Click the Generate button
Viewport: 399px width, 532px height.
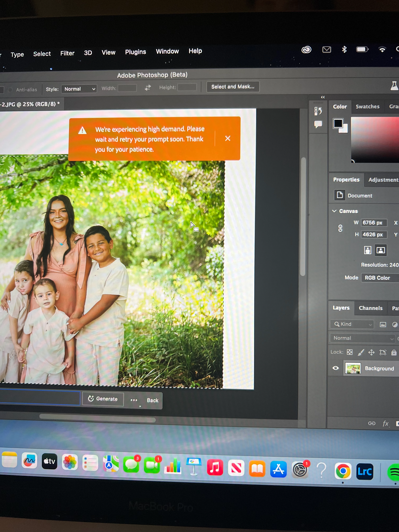103,399
